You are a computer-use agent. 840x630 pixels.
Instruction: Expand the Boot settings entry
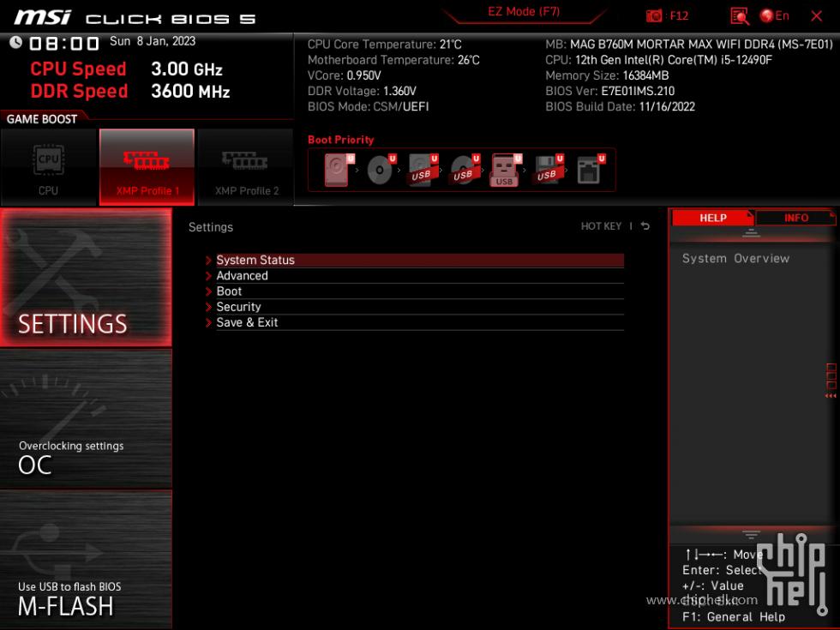click(228, 291)
